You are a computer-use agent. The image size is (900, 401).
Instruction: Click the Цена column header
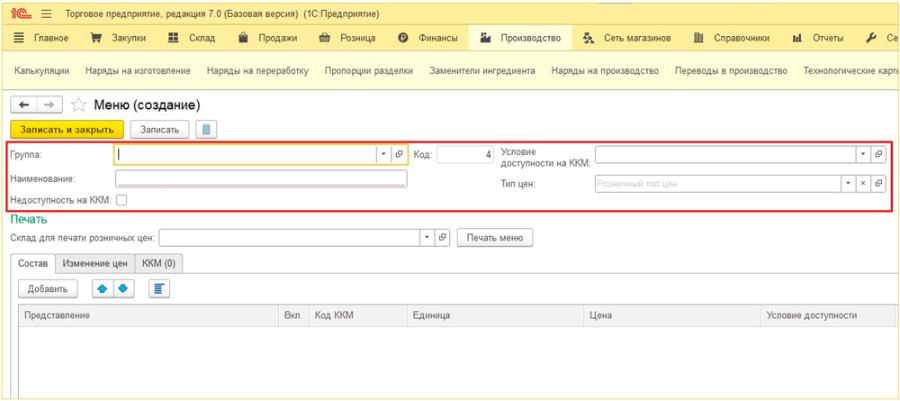[672, 316]
